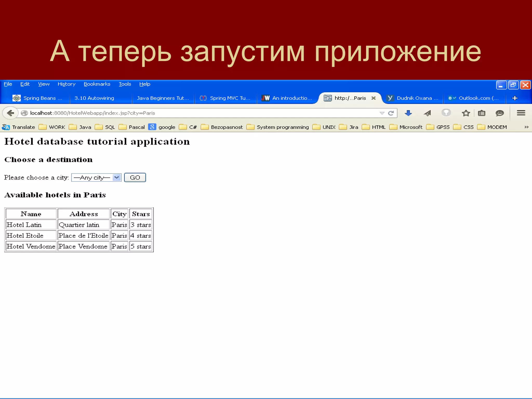Open the View menu
The height and width of the screenshot is (399, 532).
click(x=44, y=84)
